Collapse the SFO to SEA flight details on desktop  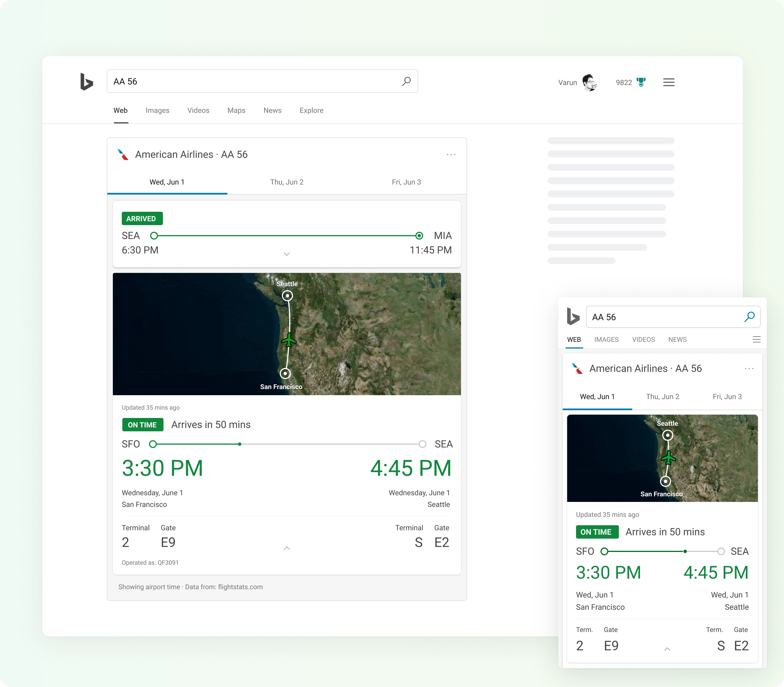287,548
